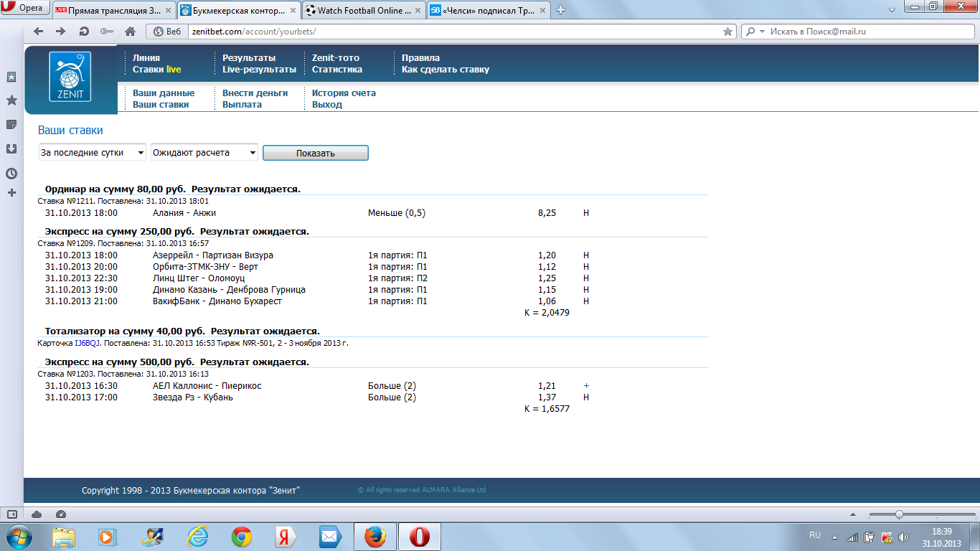The image size is (980, 551).
Task: Open the search engine selector dropdown arrow
Action: [x=762, y=32]
